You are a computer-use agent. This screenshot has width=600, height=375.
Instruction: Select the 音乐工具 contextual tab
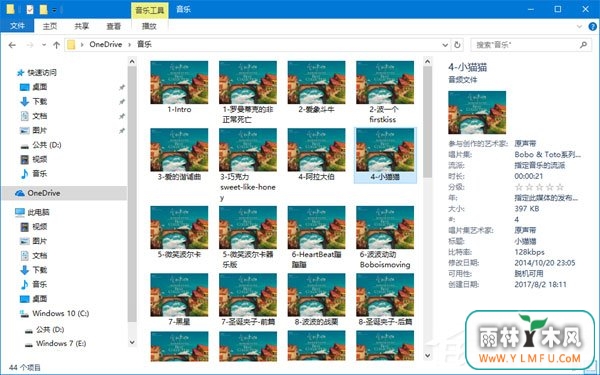pyautogui.click(x=149, y=10)
